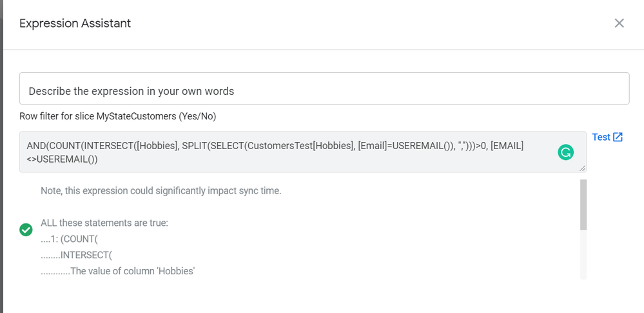This screenshot has height=313, width=644.
Task: Grab the resize handle of the expression box
Action: click(583, 168)
